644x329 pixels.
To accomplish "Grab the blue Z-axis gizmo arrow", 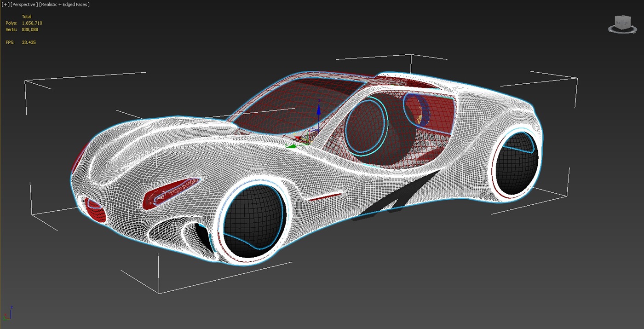I will (318, 110).
